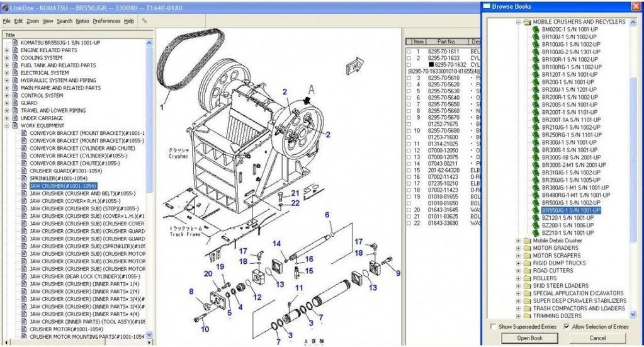
Task: Open the View menu
Action: point(48,21)
